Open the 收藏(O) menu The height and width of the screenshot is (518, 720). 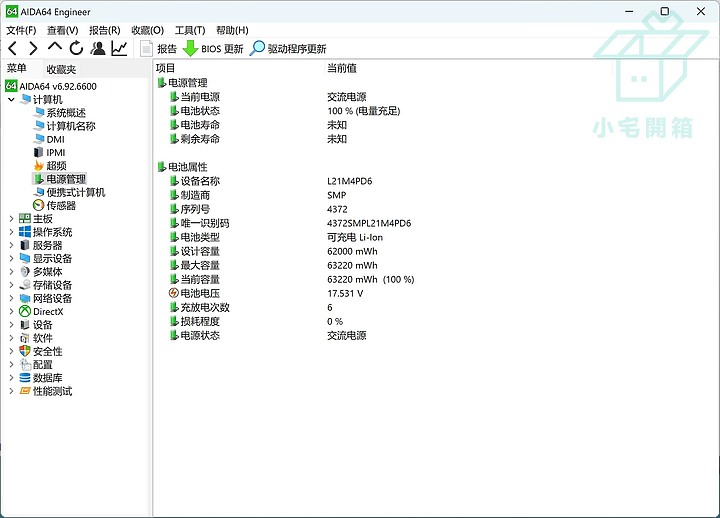tap(147, 30)
